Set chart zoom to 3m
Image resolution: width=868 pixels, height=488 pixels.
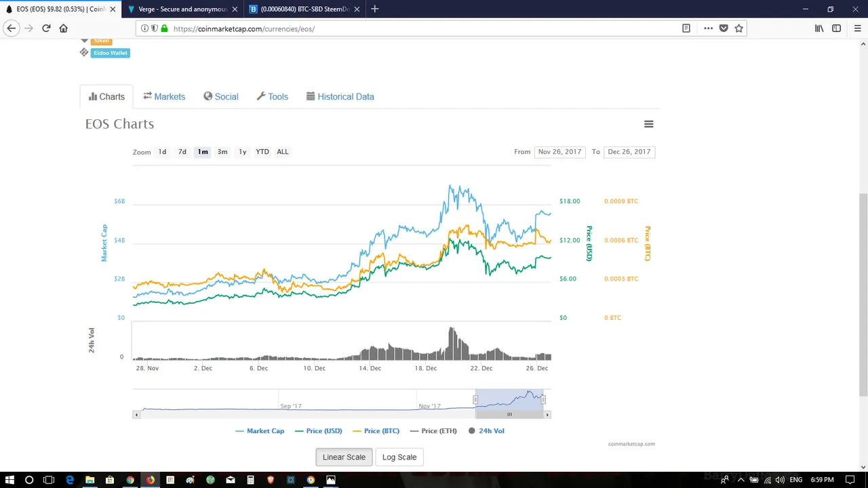222,152
